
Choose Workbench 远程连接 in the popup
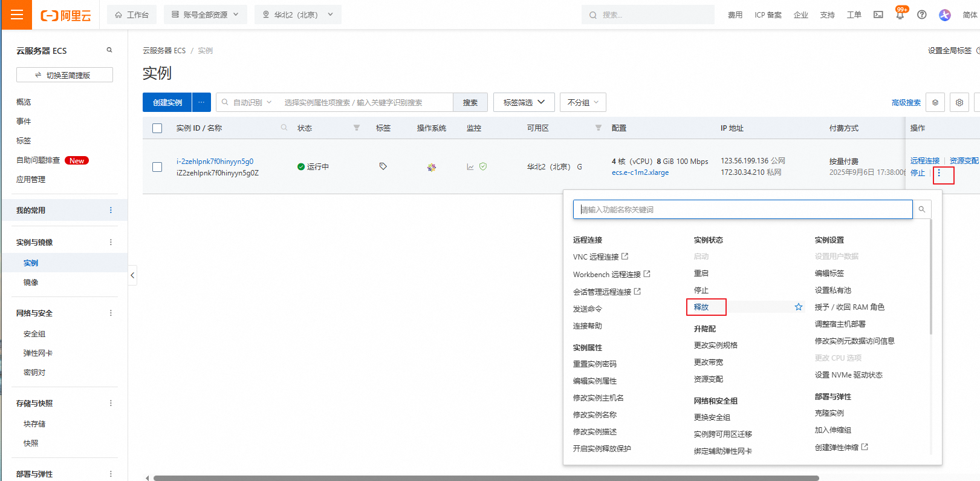coord(611,274)
